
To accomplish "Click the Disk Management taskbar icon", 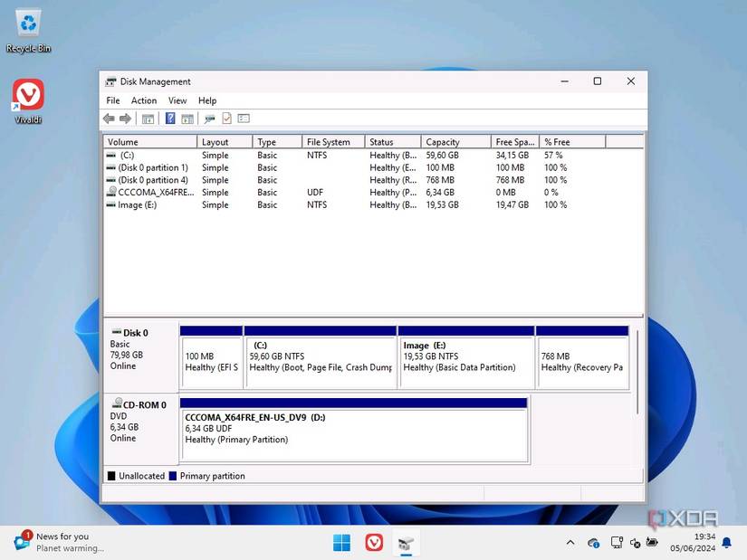I will (405, 543).
